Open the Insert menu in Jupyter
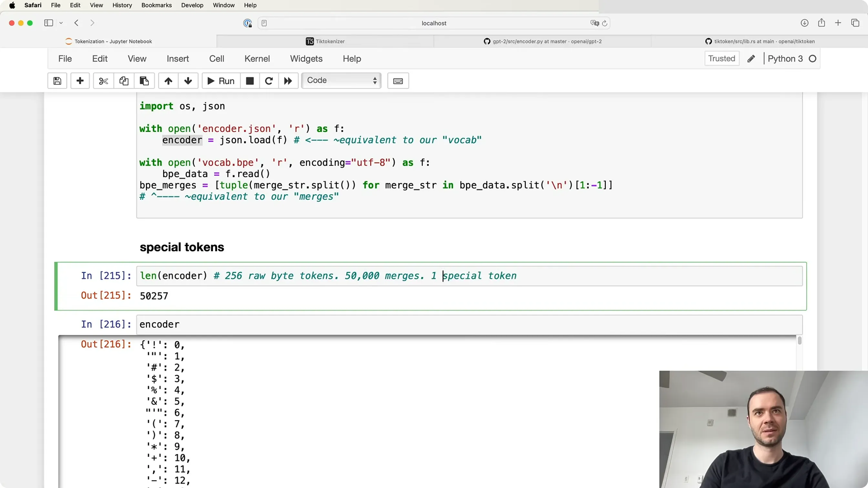Viewport: 868px width, 488px height. (x=178, y=59)
